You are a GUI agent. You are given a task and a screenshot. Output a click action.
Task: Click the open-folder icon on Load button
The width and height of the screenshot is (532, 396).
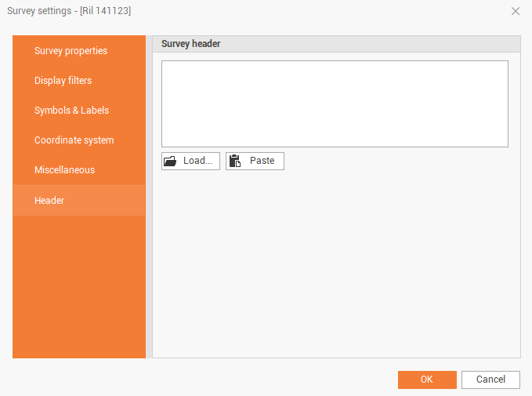(x=170, y=162)
